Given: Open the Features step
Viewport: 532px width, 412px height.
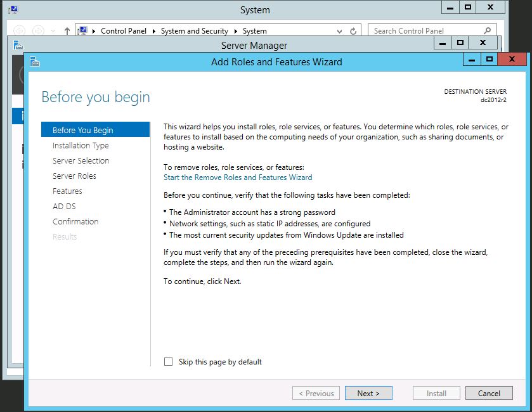Looking at the screenshot, I should pyautogui.click(x=67, y=191).
